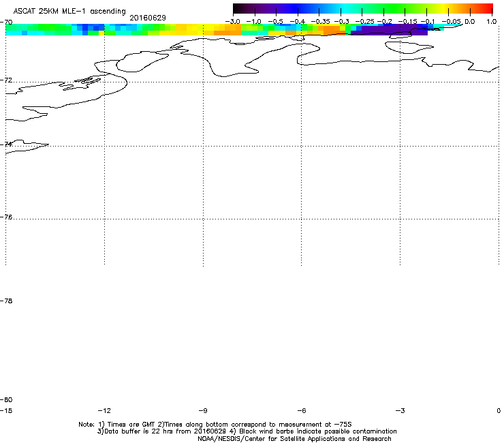This screenshot has width=504, height=443.
Task: Click the -9 longitude axis label
Action: 203,411
